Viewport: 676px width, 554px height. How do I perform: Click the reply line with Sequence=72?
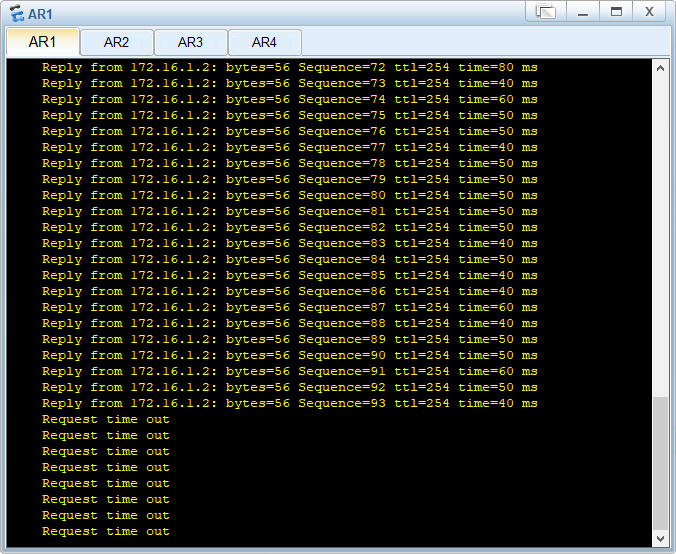tap(290, 67)
